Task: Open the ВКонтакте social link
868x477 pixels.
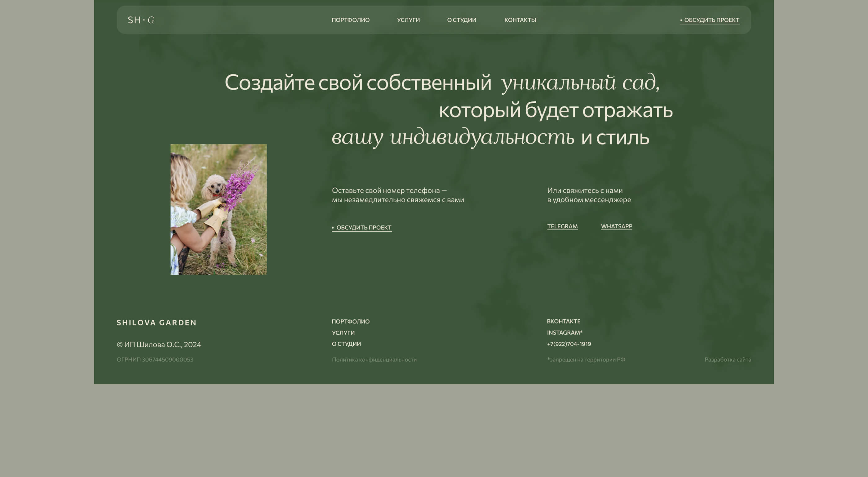Action: coord(563,321)
